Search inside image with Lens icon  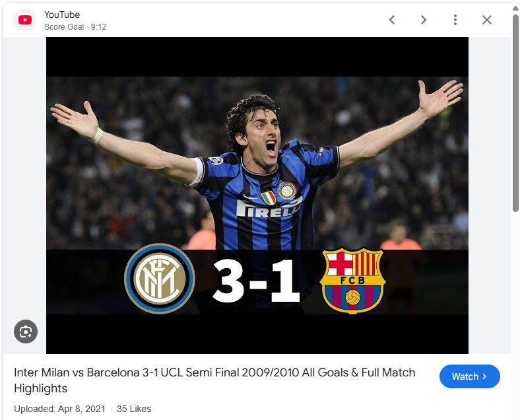pos(26,332)
